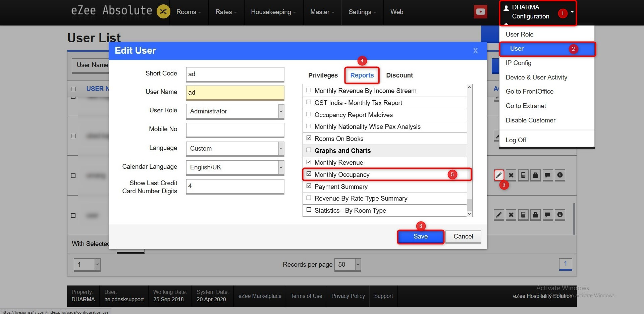Open the YouTube video icon in header
The width and height of the screenshot is (644, 314).
[x=480, y=12]
